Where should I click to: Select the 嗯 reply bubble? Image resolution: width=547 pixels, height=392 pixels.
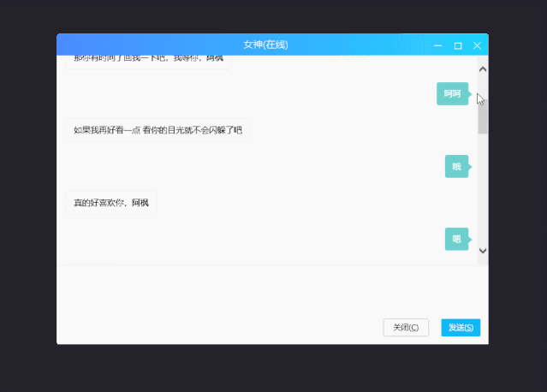(456, 240)
